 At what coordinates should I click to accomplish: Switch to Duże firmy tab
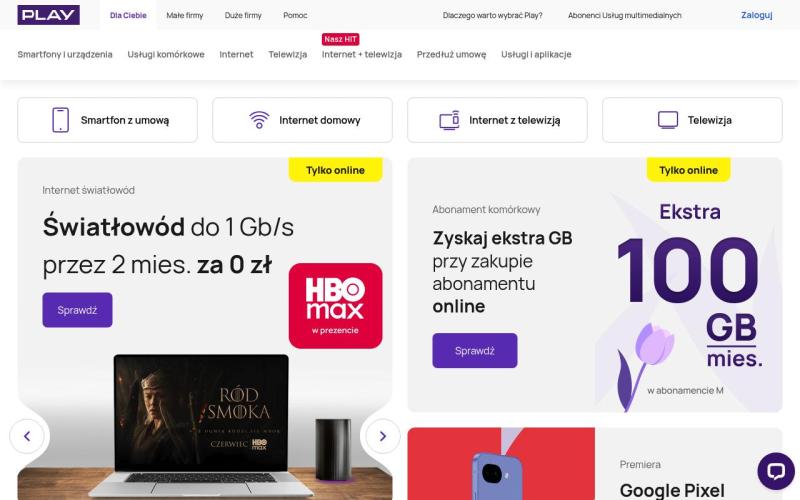tap(243, 15)
